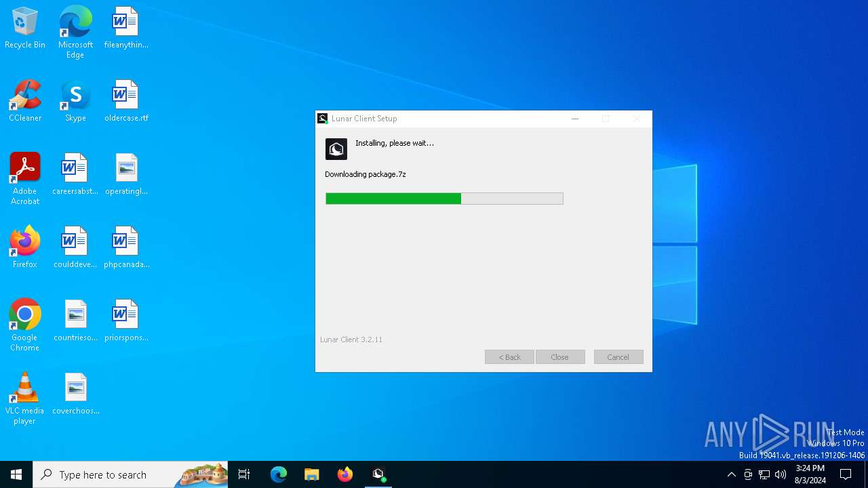Open the Meet Now tray icon
The width and height of the screenshot is (868, 488).
748,474
